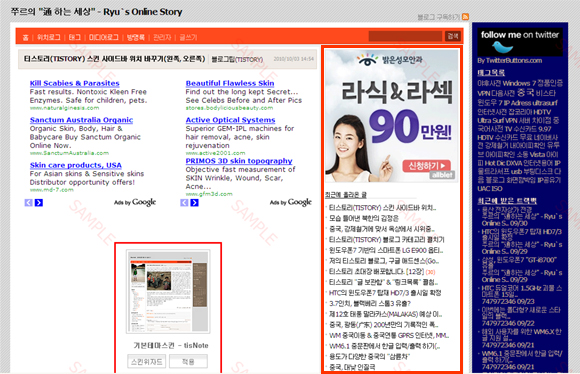Click the Windows 7 tag in tag cloud

point(519,83)
